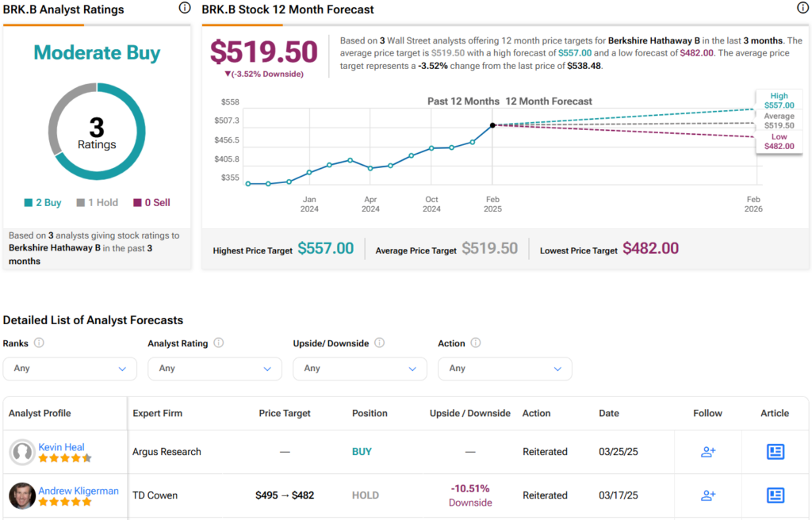Screen dimensions: 812x520
Task: Click Argus Research firm cell
Action: pos(167,452)
